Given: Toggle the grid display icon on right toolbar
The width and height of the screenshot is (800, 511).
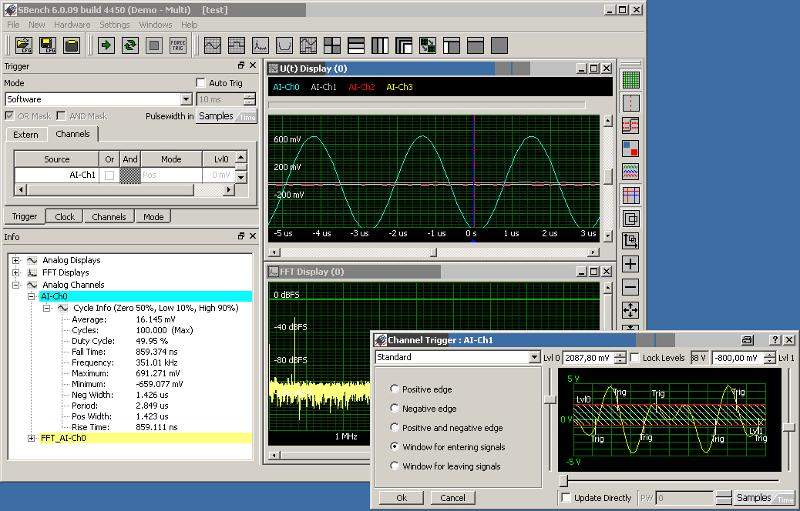Looking at the screenshot, I should 631,79.
